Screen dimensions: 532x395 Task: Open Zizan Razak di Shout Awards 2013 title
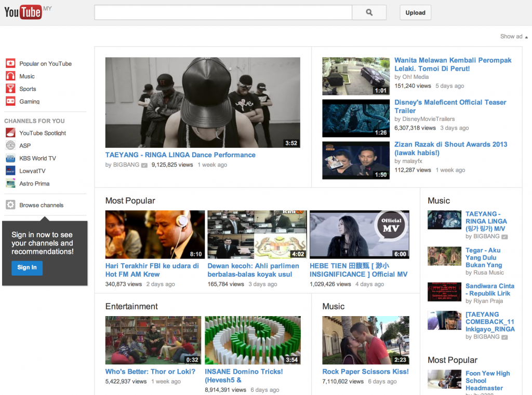point(450,148)
